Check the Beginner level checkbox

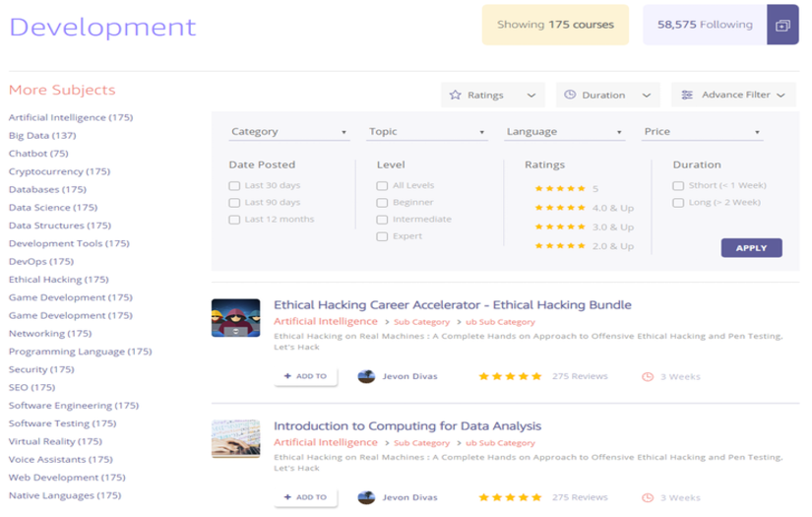point(382,202)
